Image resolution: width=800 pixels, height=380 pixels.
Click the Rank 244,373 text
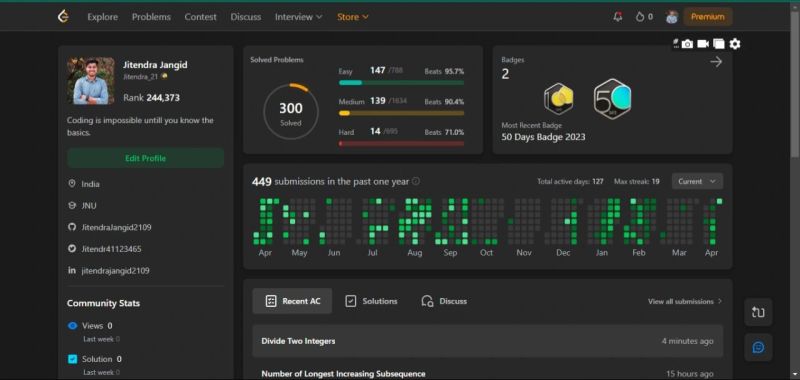(x=152, y=98)
